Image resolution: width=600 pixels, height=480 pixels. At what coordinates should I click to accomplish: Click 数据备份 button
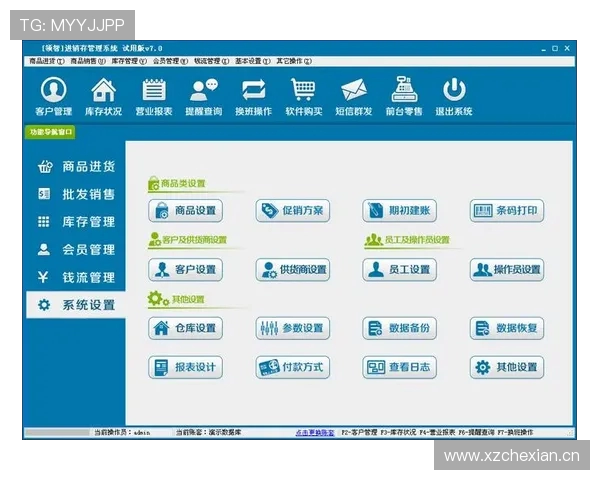399,328
